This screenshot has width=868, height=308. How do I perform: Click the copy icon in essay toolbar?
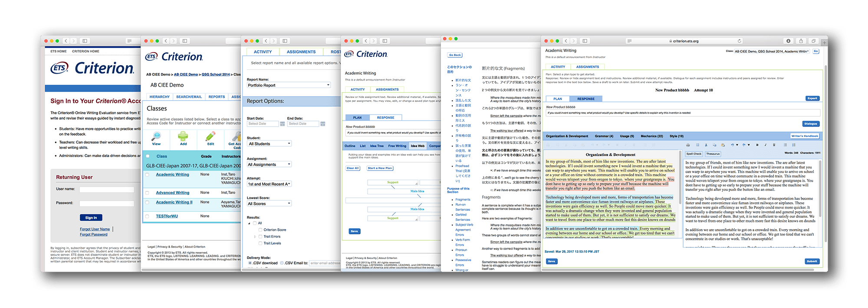tap(714, 145)
